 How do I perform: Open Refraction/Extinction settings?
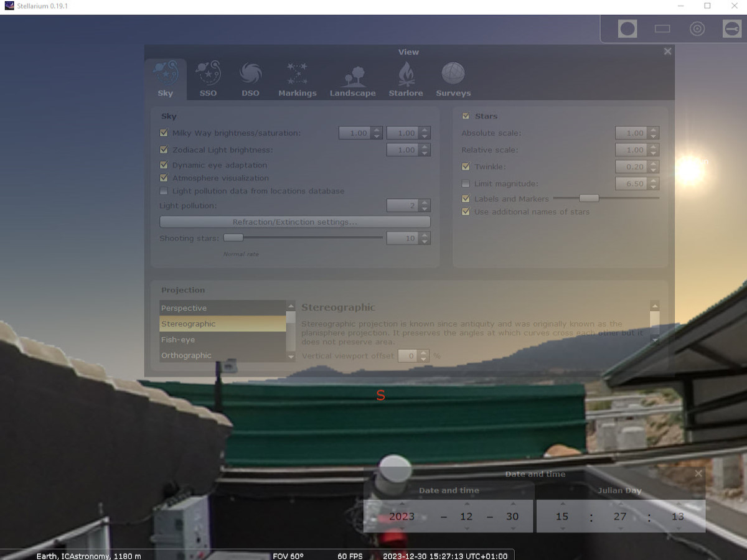295,222
